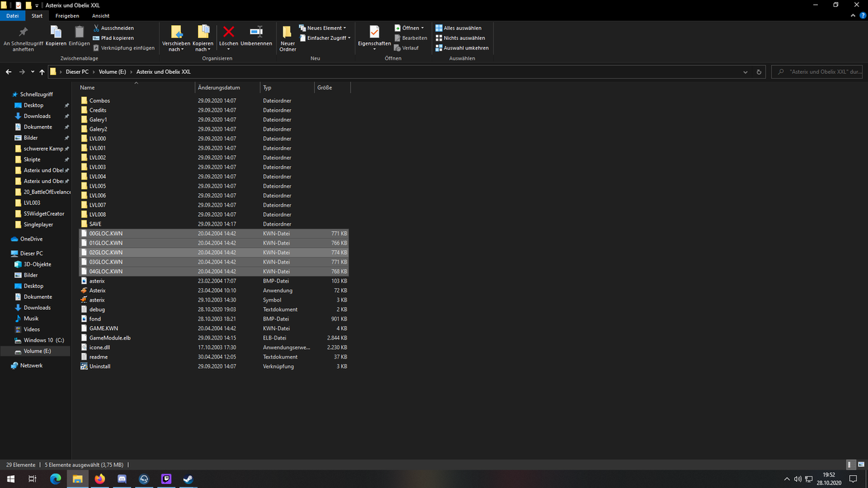Click Nichts auswählen
Image resolution: width=868 pixels, height=488 pixels.
[460, 38]
